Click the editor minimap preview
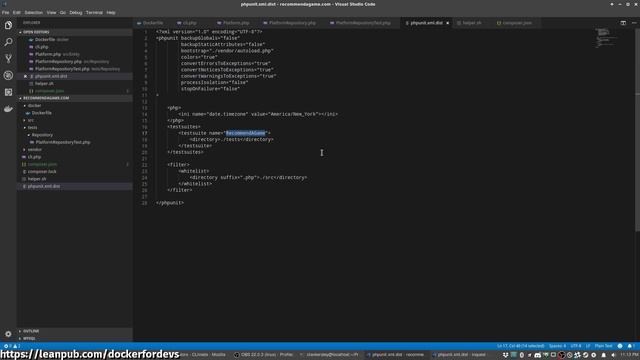Viewport: 640px width, 360px height. pos(606,38)
